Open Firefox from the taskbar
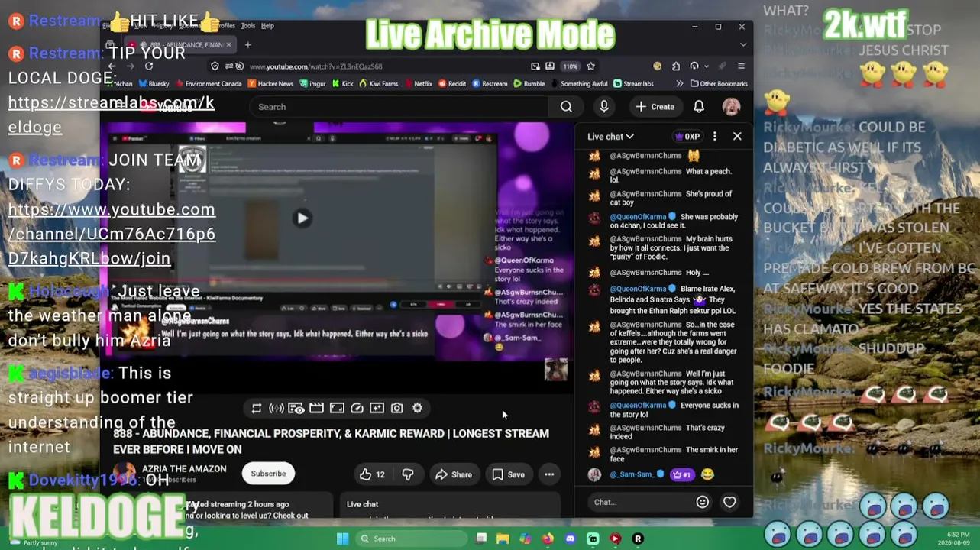The width and height of the screenshot is (980, 550). coord(548,539)
